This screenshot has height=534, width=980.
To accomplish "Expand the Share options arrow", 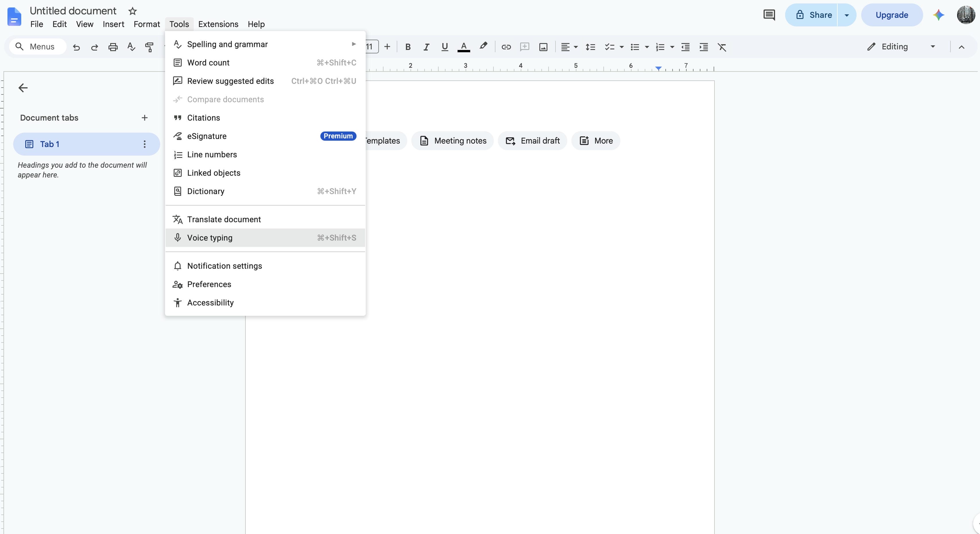I will pos(847,15).
